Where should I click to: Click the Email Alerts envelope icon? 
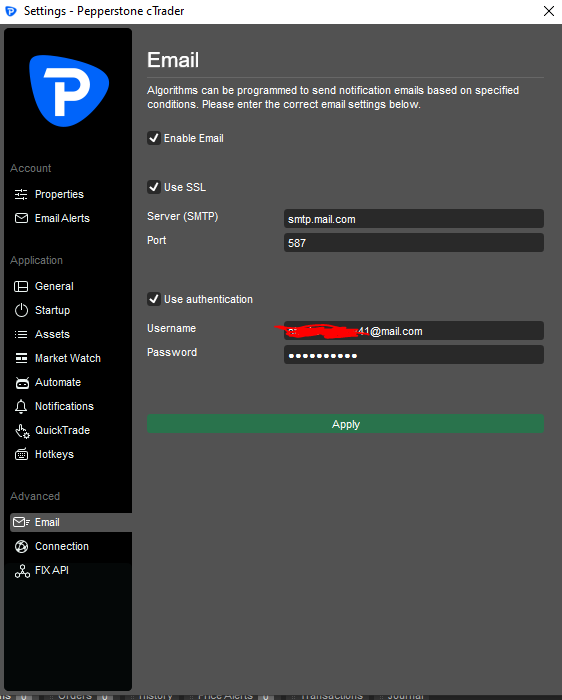click(x=21, y=218)
